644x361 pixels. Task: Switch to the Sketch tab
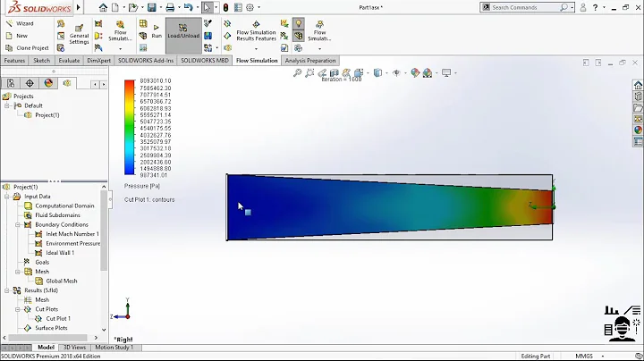[x=41, y=60]
